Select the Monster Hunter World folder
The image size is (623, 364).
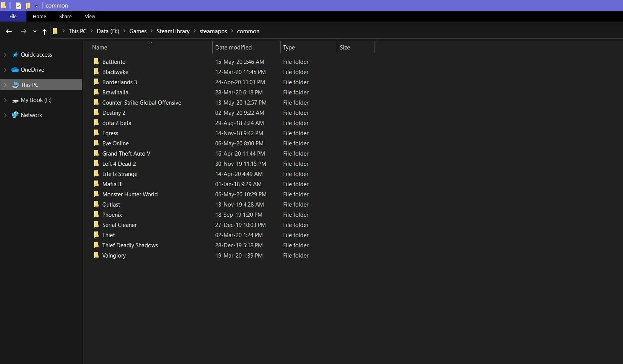[130, 194]
